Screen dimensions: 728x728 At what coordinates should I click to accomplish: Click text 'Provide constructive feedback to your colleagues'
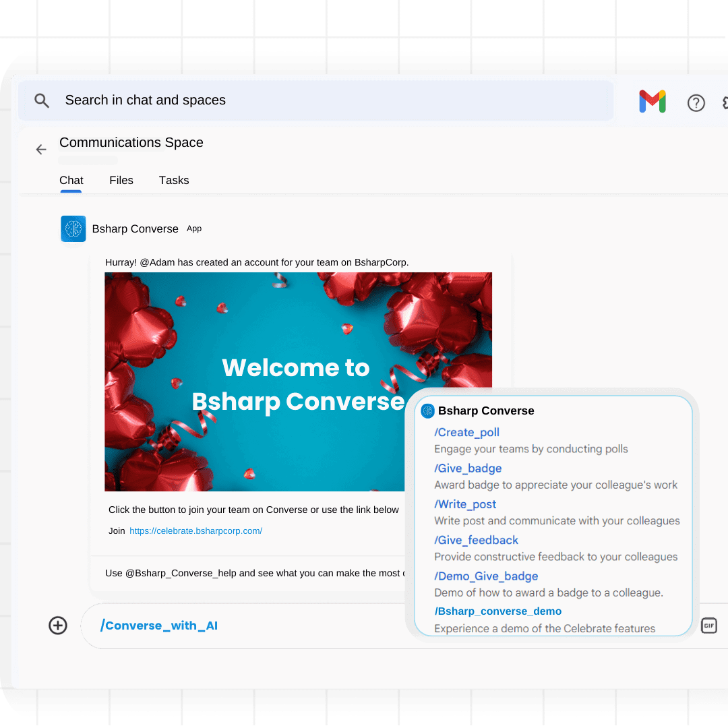pos(555,557)
